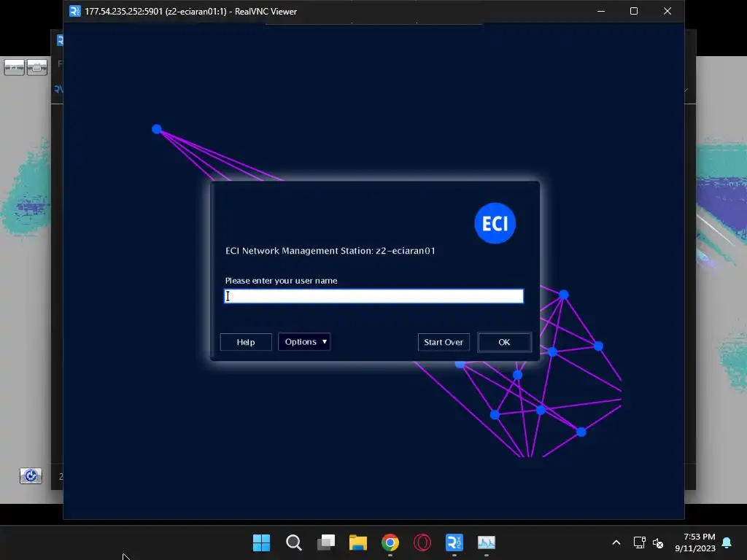Open the clock showing 7:53 PM

click(695, 542)
